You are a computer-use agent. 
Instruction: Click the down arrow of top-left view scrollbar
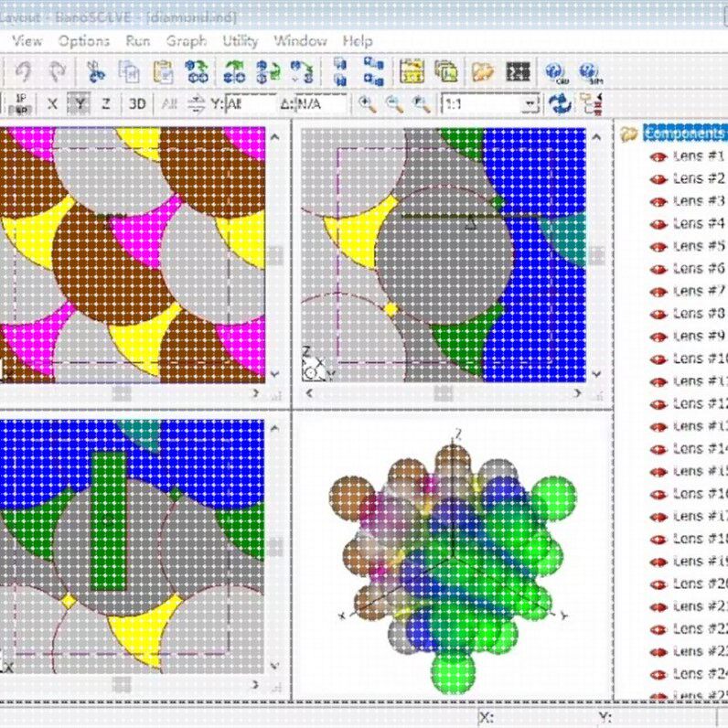coord(274,373)
